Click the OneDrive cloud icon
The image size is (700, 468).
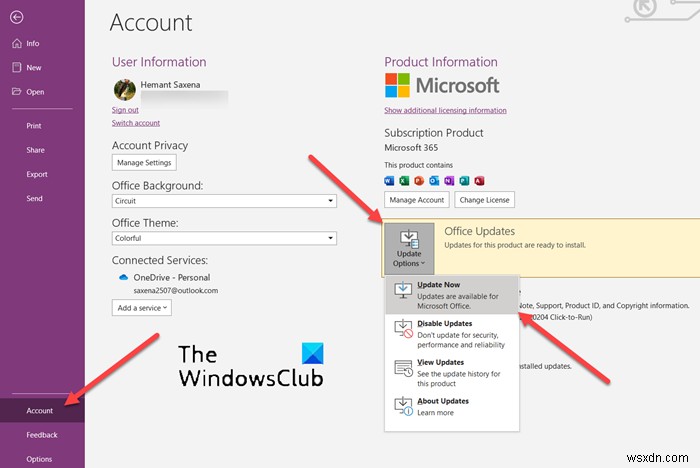click(x=124, y=277)
